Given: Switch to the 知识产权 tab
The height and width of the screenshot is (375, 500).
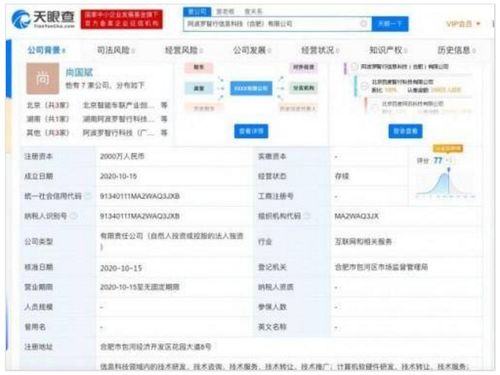Looking at the screenshot, I should [x=388, y=50].
